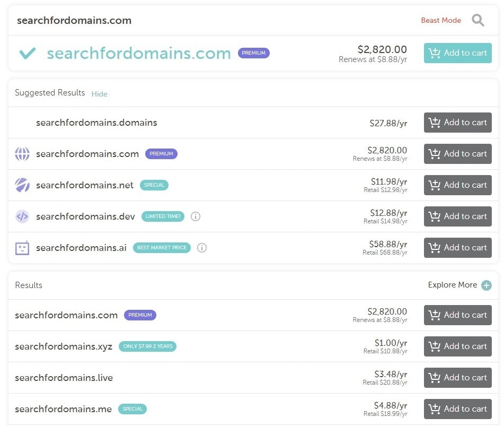Expand results with Explore More plus
The height and width of the screenshot is (426, 504).
click(487, 285)
